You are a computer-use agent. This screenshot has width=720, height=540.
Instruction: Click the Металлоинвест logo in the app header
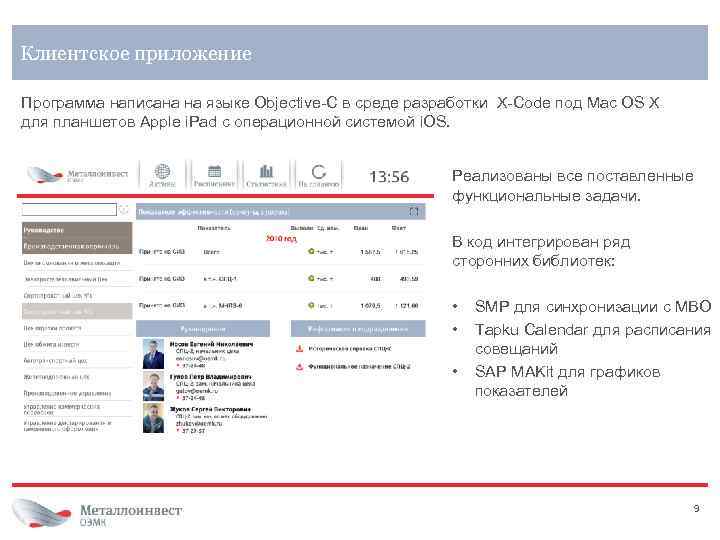pos(77,174)
